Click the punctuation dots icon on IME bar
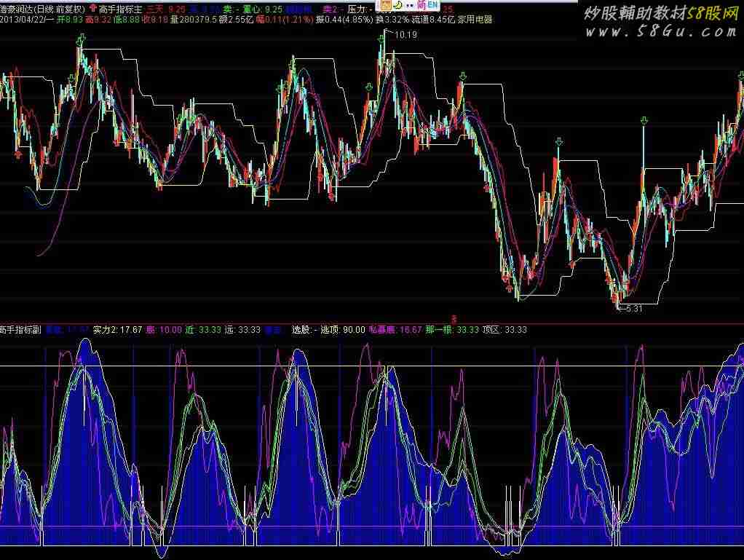This screenshot has width=744, height=560. pyautogui.click(x=410, y=6)
